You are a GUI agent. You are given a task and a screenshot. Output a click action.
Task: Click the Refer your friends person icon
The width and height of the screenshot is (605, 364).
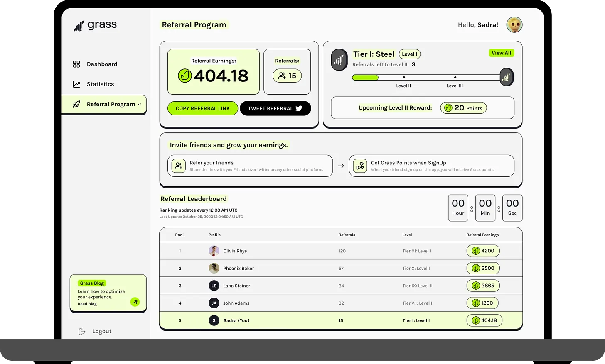tap(179, 166)
